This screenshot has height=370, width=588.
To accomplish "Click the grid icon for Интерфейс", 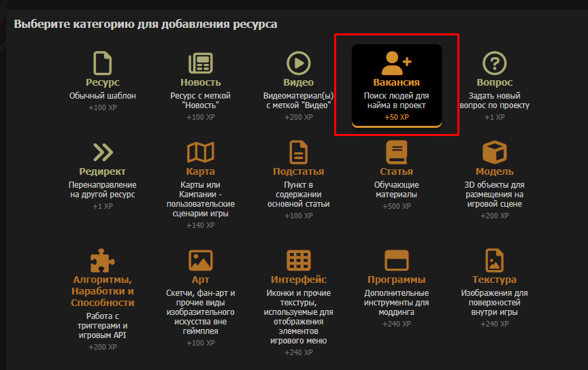I will click(299, 260).
